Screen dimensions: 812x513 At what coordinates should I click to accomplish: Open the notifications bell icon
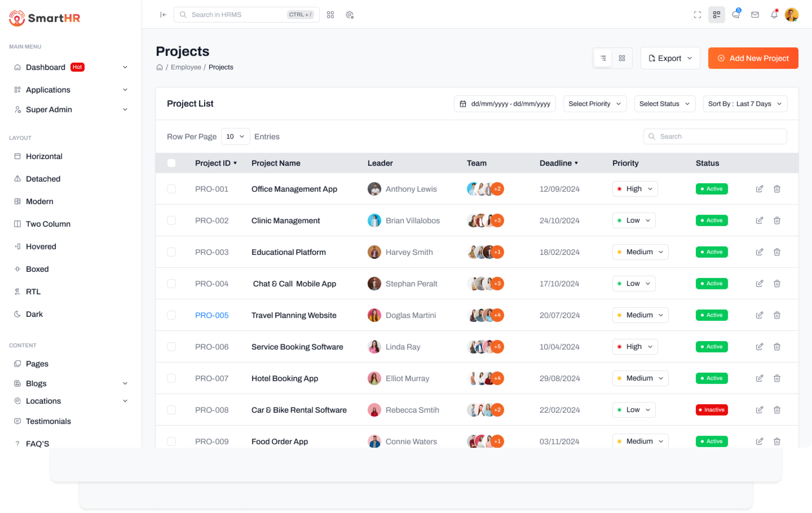(x=774, y=15)
